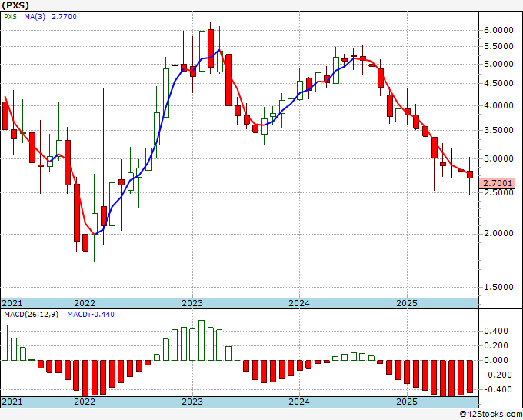The image size is (523, 420).
Task: Click 2022 on the price chart timeline
Action: point(85,303)
